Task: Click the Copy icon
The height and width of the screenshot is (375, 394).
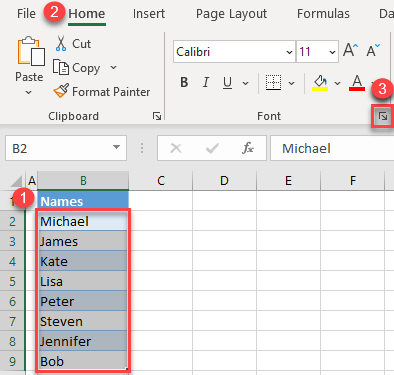Action: click(61, 67)
